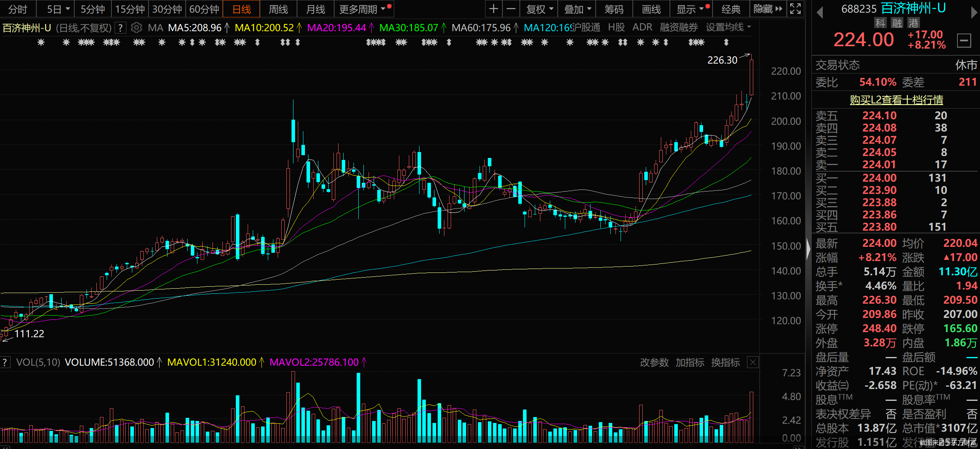Activate the 画线 drawing tool
Screen dimensions: 980x449
point(651,9)
